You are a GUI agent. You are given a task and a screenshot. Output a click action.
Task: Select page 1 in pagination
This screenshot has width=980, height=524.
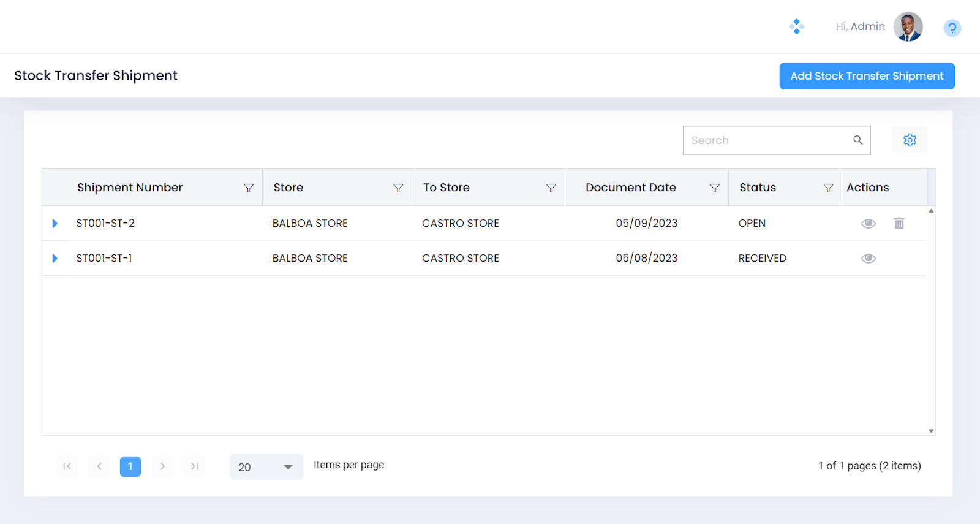(x=130, y=467)
